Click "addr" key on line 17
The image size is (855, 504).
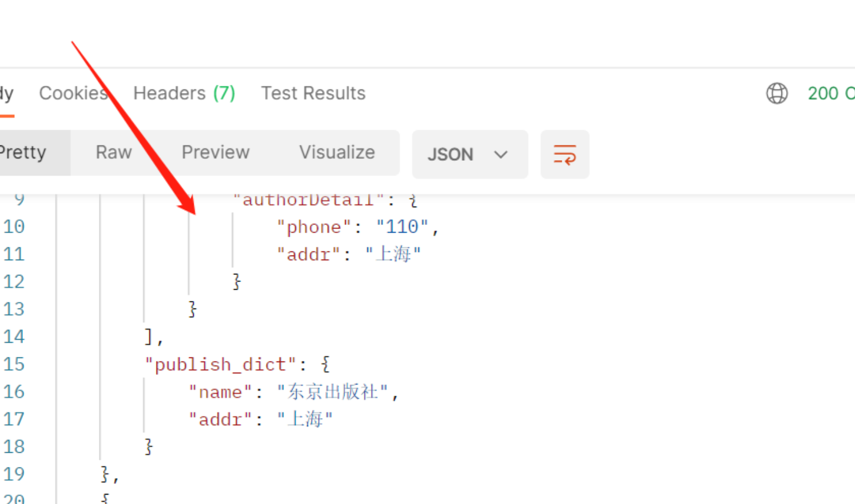pyautogui.click(x=220, y=419)
